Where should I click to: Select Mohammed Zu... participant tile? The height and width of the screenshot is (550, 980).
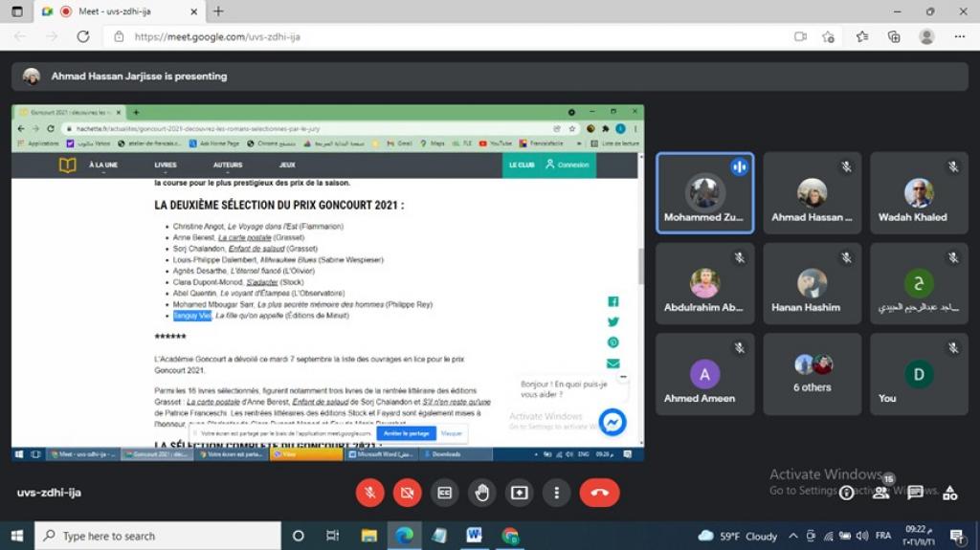click(x=704, y=193)
